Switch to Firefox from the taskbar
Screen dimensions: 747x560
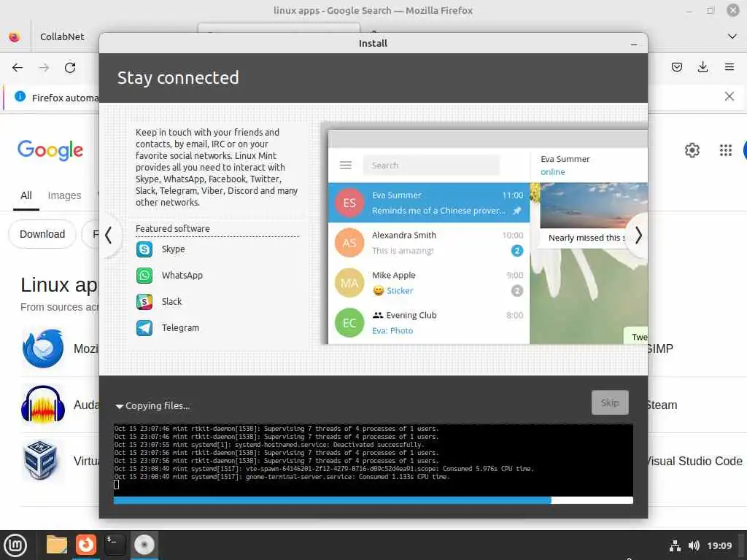pyautogui.click(x=86, y=544)
